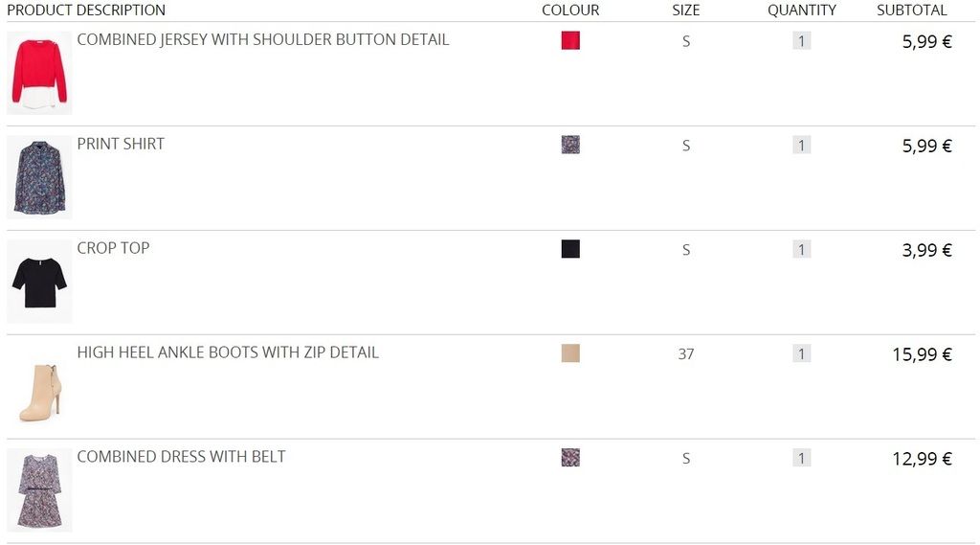Screen dimensions: 980x545
Task: Open the combined dress with belt image
Action: 39,490
